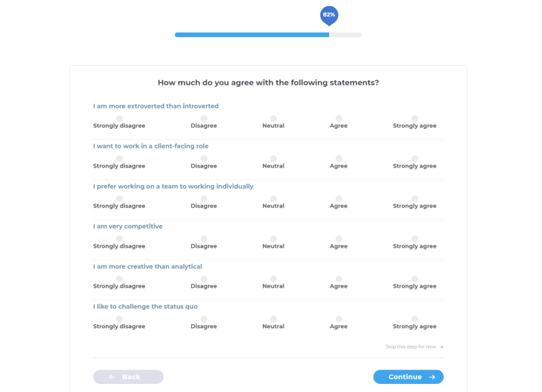This screenshot has width=542, height=392.
Task: Select Agree for extroverted than introverted
Action: click(338, 119)
